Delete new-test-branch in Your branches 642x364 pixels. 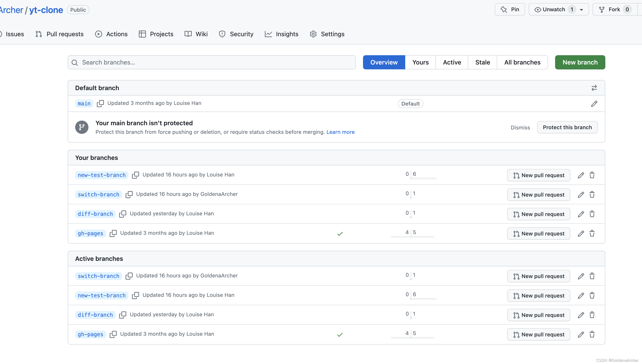pyautogui.click(x=592, y=175)
